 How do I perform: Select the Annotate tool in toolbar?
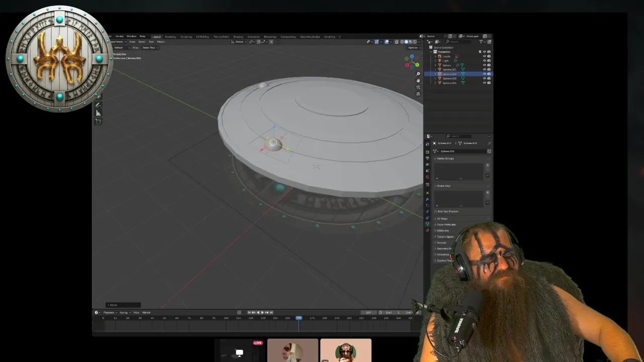(98, 105)
